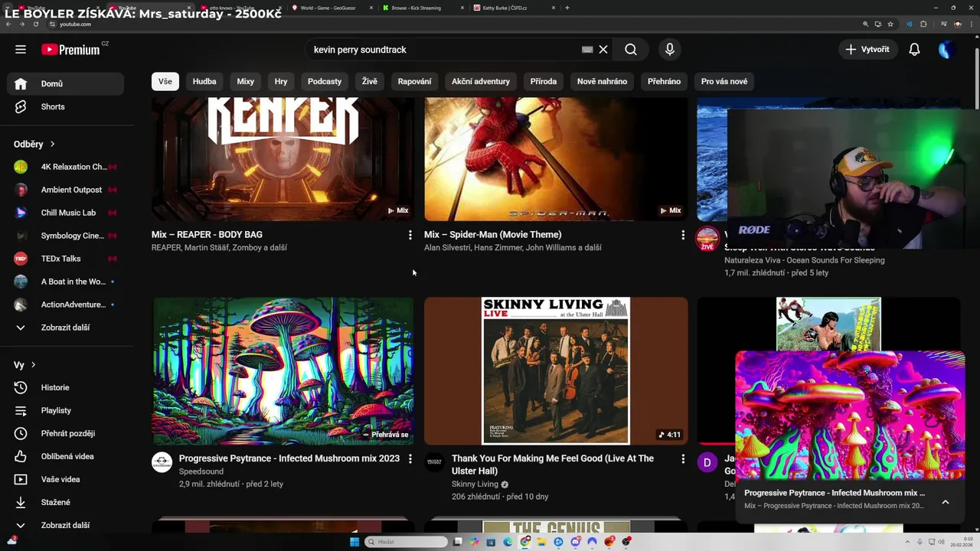Open Domů in the sidebar
This screenshot has width=980, height=551.
[x=66, y=83]
